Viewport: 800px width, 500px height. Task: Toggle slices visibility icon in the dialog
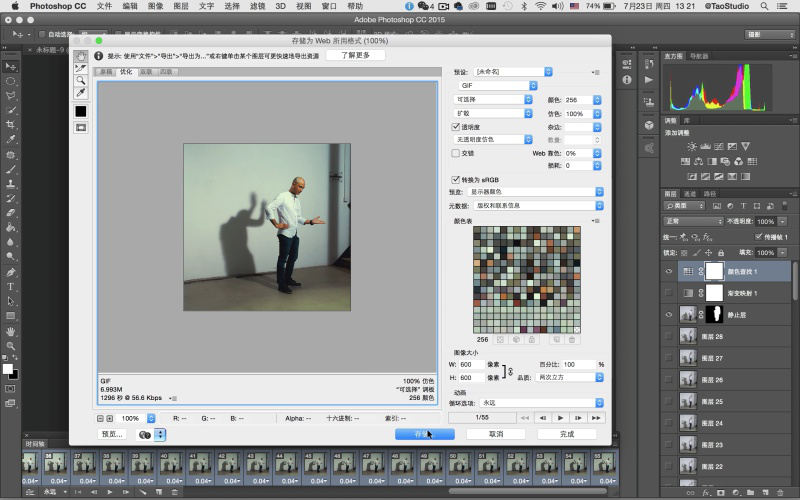coord(81,127)
